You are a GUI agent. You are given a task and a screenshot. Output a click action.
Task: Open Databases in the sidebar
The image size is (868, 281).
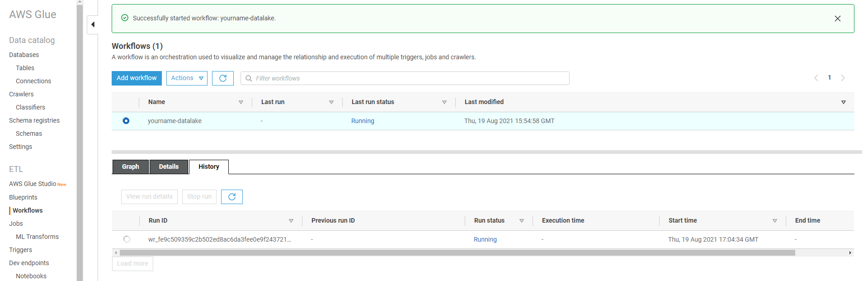(24, 55)
